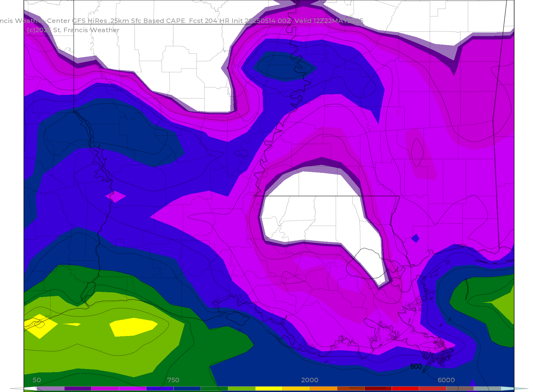
Task: Click the '800' contour label
Action: [x=416, y=367]
